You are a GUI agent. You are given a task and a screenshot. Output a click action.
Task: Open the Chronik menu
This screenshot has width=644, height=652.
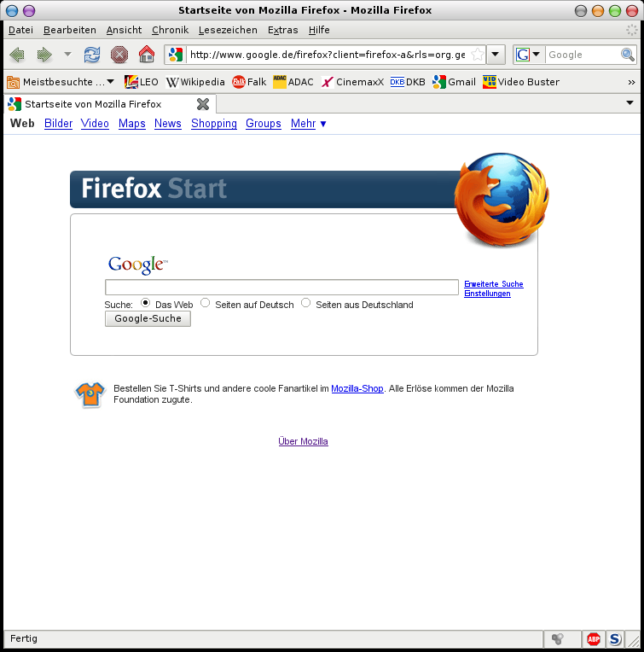170,30
